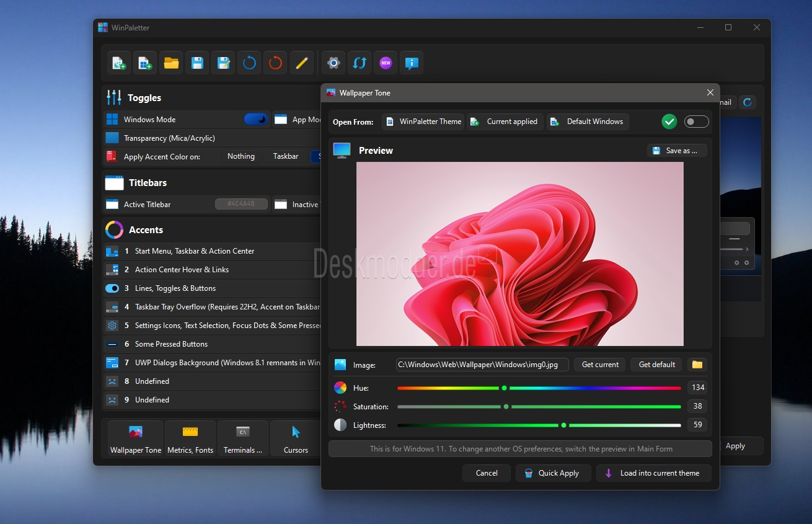This screenshot has height=524, width=812.
Task: Open the blue info speech bubble icon
Action: 412,63
